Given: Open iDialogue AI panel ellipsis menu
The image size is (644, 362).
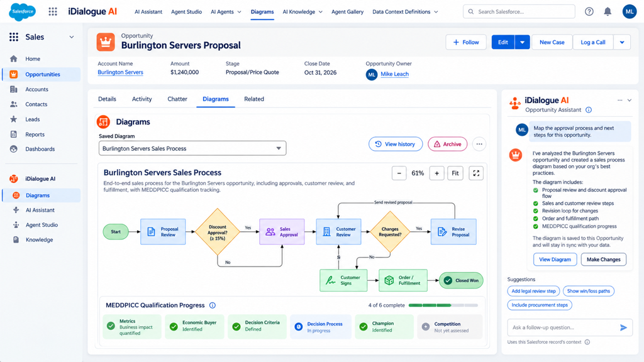Looking at the screenshot, I should 619,100.
